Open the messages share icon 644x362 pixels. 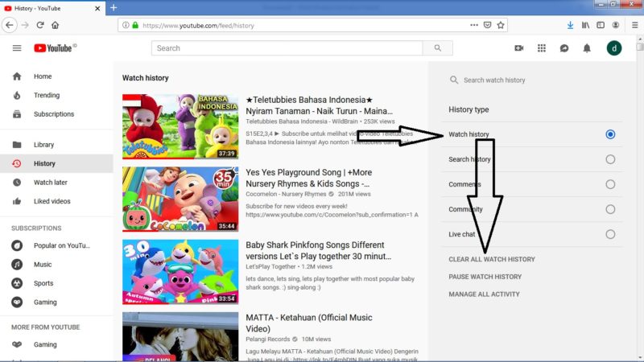pyautogui.click(x=564, y=48)
